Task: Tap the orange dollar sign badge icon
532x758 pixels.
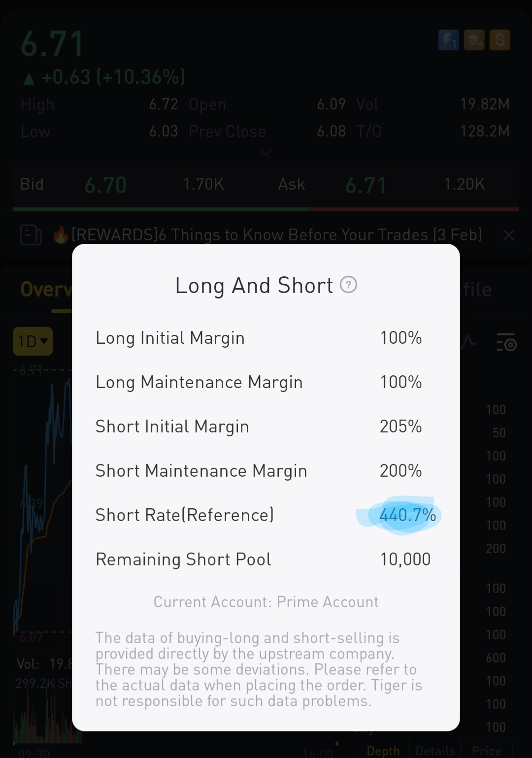Action: 500,40
